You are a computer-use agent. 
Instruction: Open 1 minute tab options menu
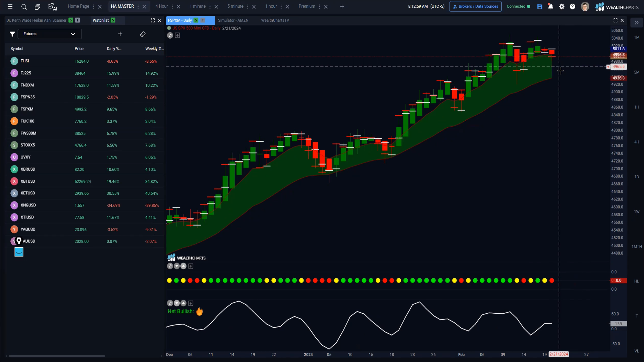pyautogui.click(x=210, y=7)
